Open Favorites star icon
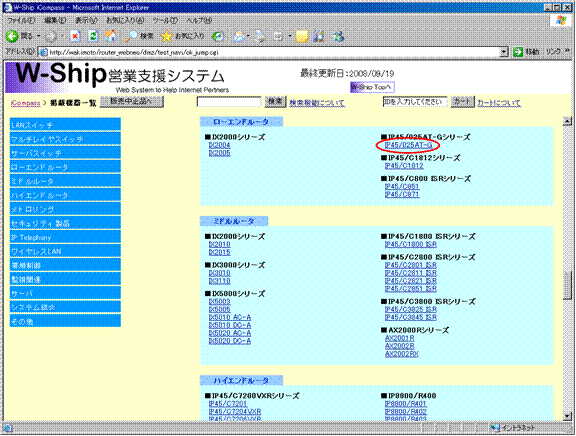This screenshot has height=436, width=576. (166, 36)
